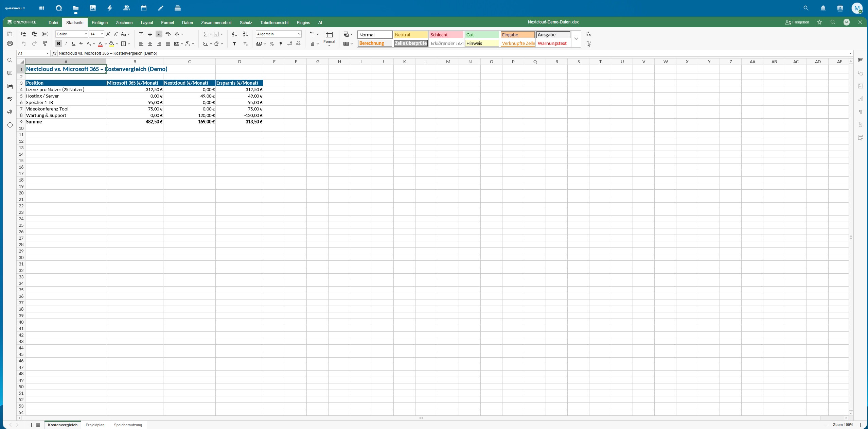
Task: Apply the yellow fill color swatch
Action: coord(112,44)
